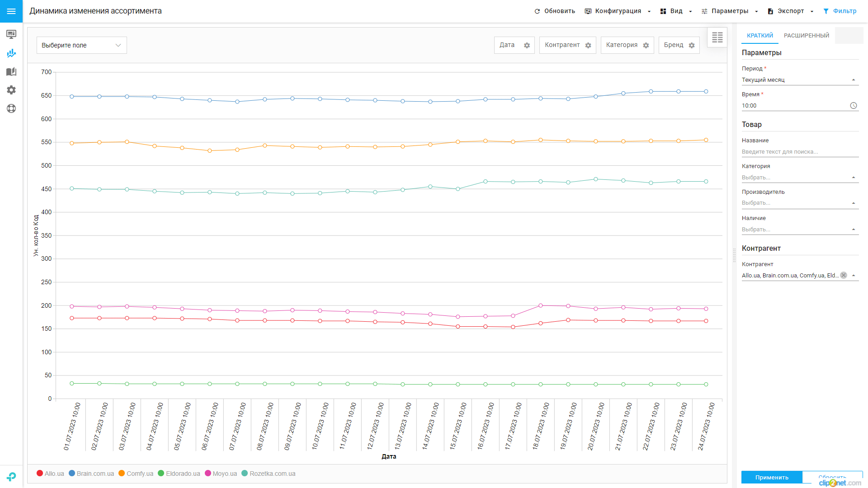The height and width of the screenshot is (488, 868).
Task: Toggle Comfy.ua series in legend
Action: click(x=136, y=474)
